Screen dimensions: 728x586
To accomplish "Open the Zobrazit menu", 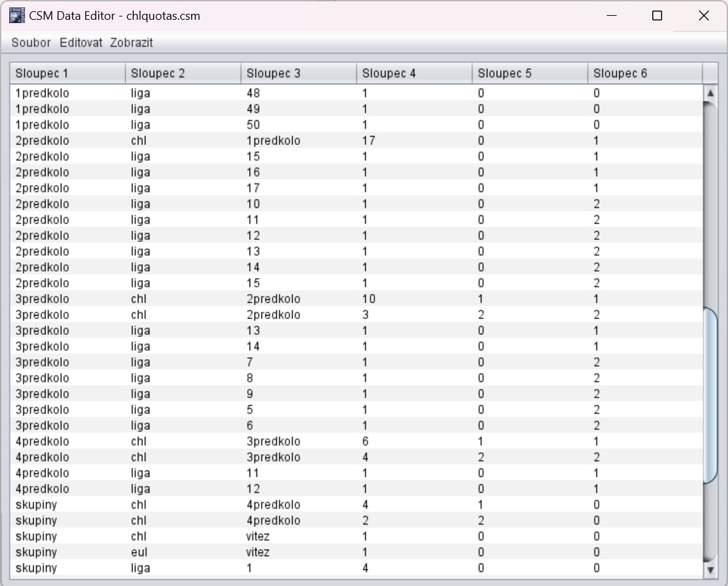I will click(131, 43).
